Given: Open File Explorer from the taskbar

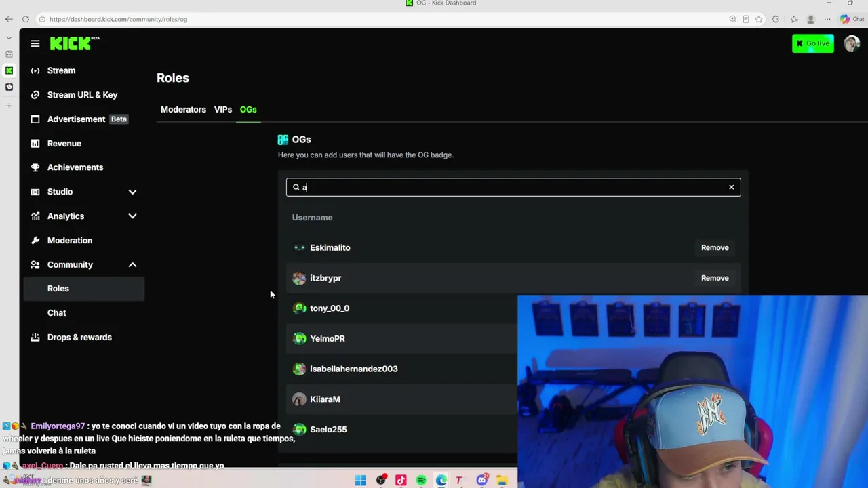Looking at the screenshot, I should pyautogui.click(x=502, y=481).
